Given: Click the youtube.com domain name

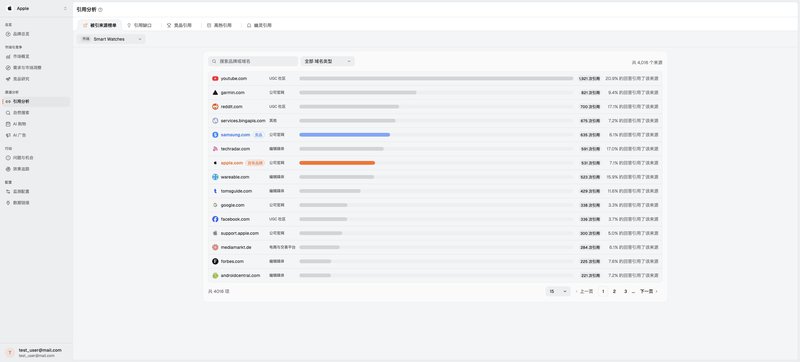Looking at the screenshot, I should pos(234,79).
